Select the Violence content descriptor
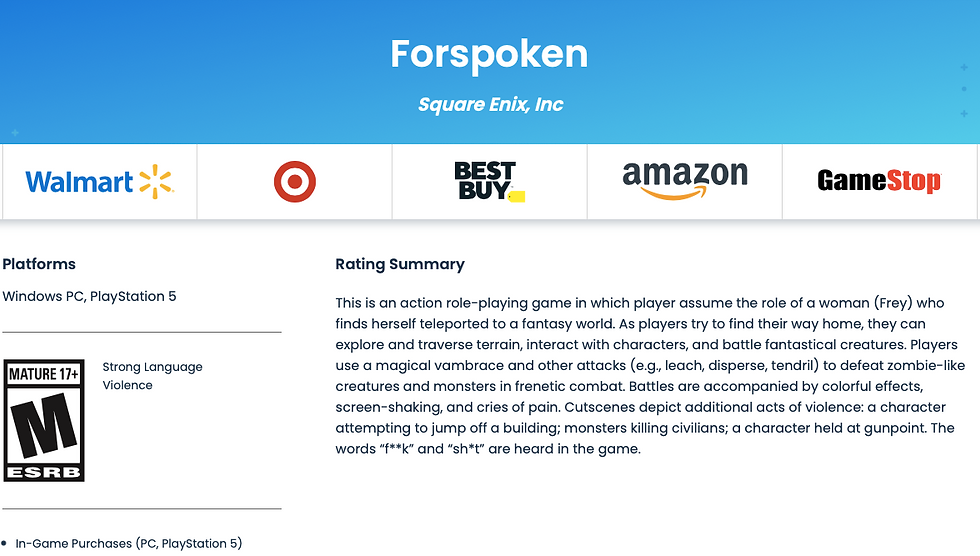This screenshot has height=556, width=980. pos(127,385)
